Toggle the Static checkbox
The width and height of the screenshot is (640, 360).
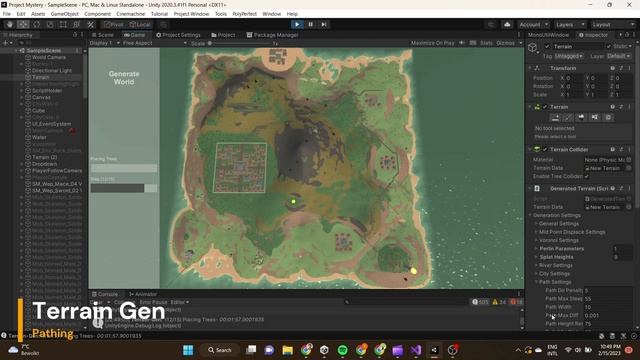click(609, 47)
